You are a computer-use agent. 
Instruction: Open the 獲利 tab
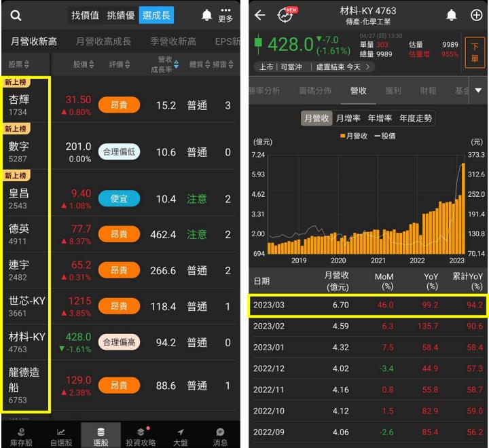pyautogui.click(x=393, y=91)
